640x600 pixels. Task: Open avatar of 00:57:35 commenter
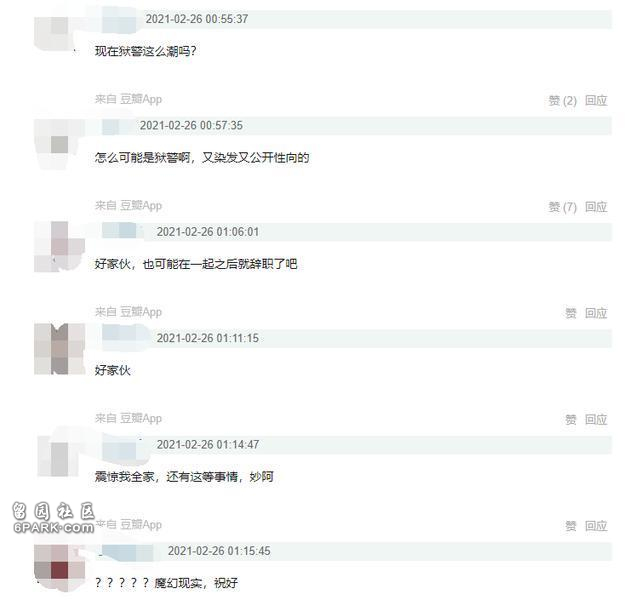click(59, 144)
